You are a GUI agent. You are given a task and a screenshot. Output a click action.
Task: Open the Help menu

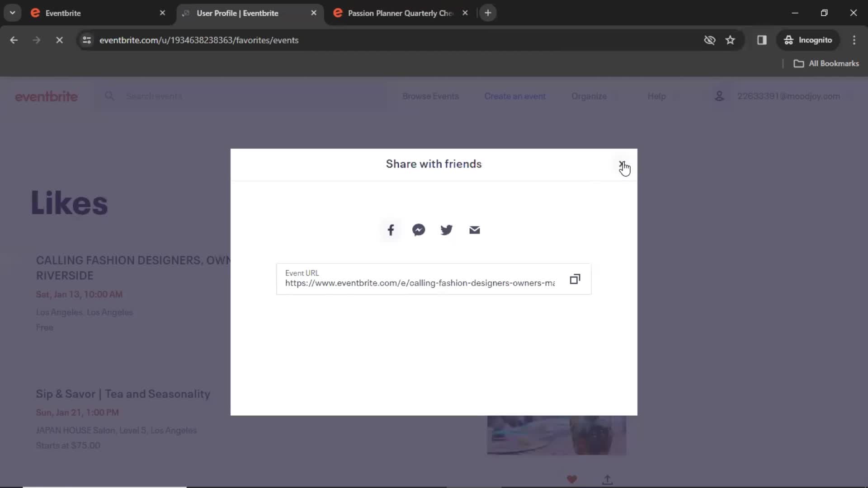656,96
